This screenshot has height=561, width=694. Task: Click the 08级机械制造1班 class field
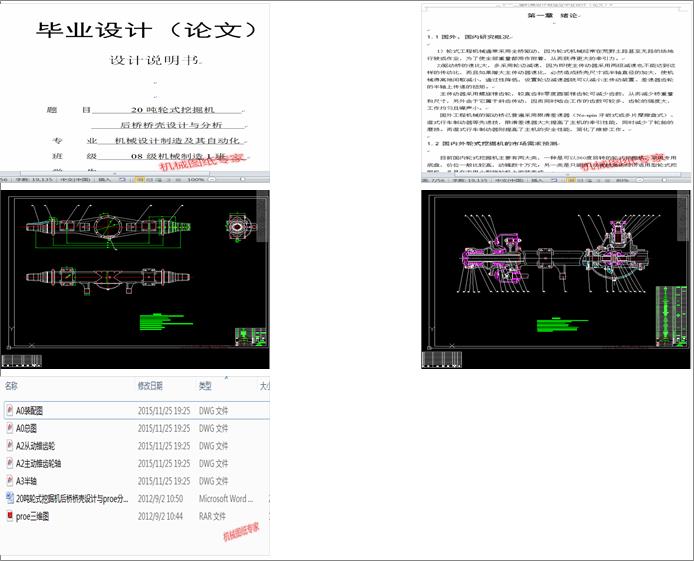pos(179,156)
